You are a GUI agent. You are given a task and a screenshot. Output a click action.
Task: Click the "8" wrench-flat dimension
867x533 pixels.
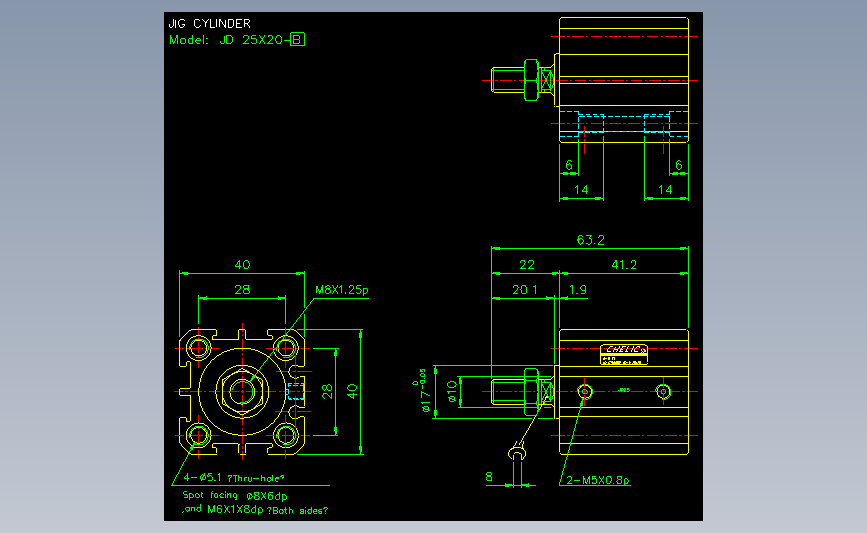pyautogui.click(x=489, y=477)
